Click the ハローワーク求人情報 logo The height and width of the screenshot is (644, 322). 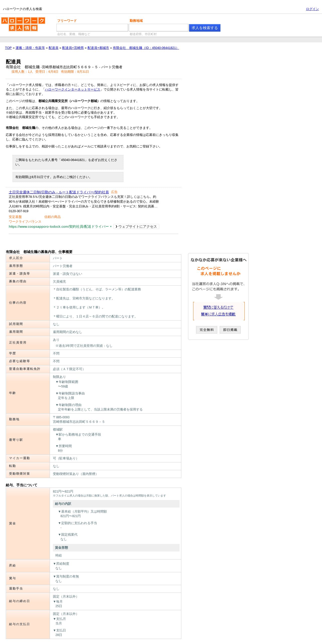pos(23,24)
